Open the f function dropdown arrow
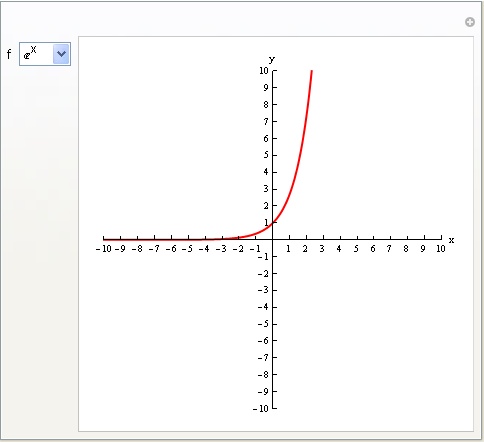The image size is (484, 443). tap(61, 54)
